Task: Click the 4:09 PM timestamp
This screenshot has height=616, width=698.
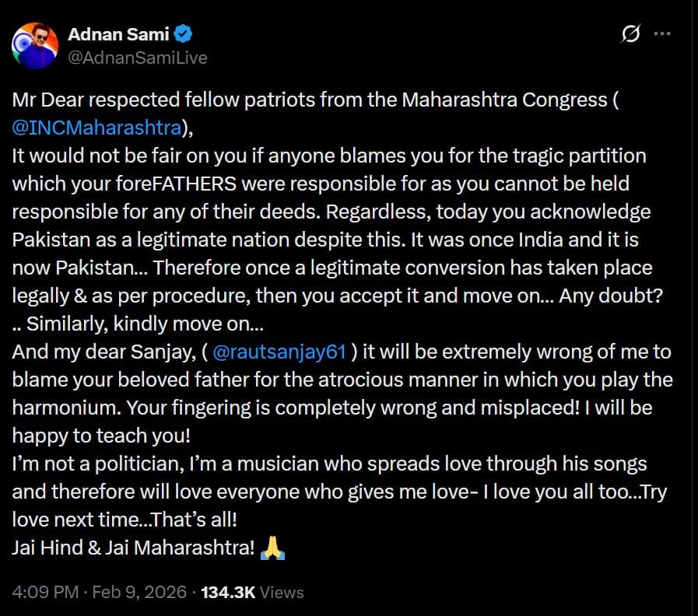Action: tap(45, 592)
